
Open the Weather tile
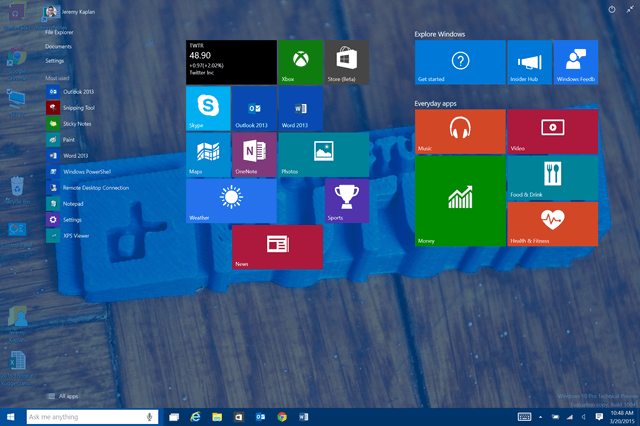[231, 201]
